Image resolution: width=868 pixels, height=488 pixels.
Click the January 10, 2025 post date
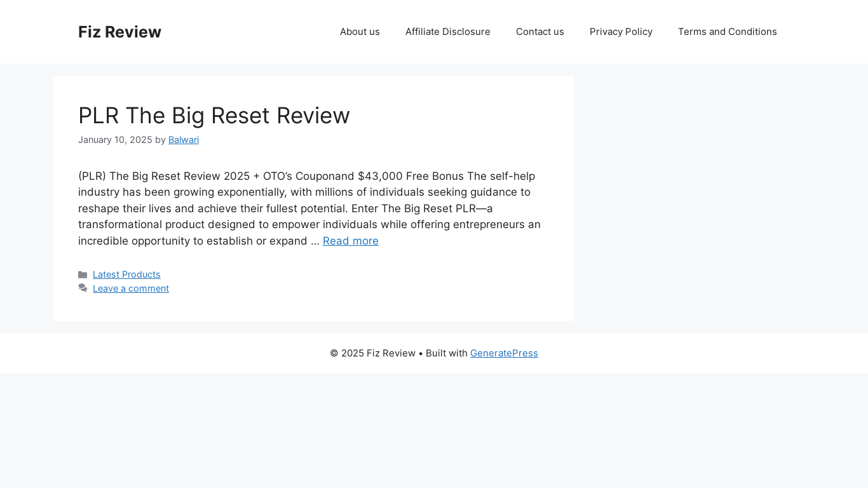pyautogui.click(x=115, y=140)
